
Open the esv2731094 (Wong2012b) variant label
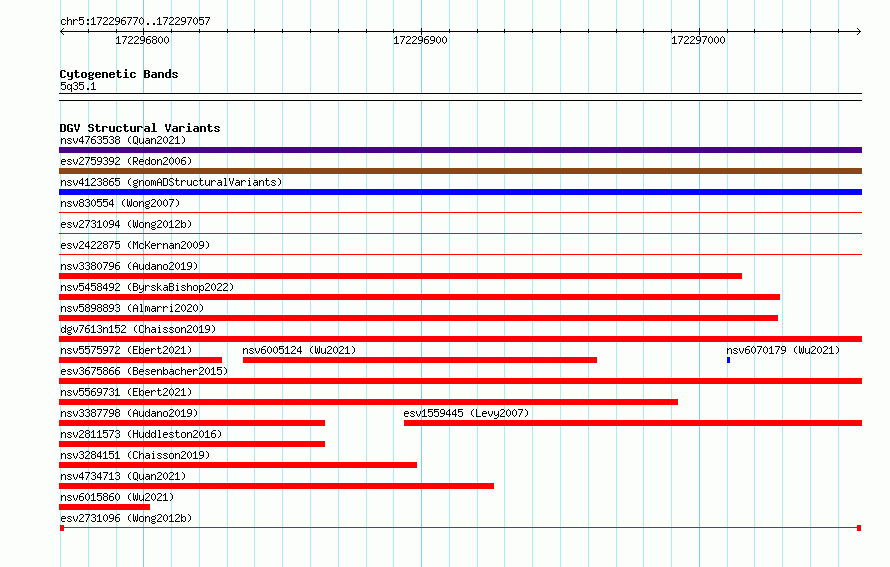126,224
